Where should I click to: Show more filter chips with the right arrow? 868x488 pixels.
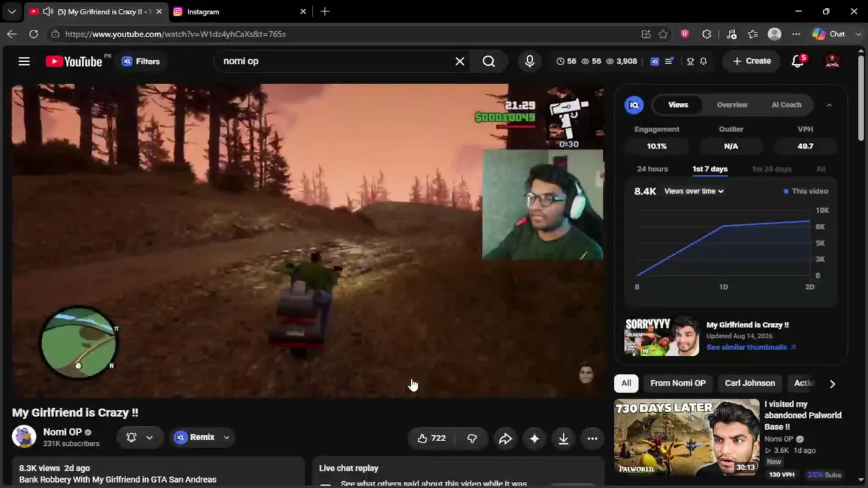pos(832,384)
